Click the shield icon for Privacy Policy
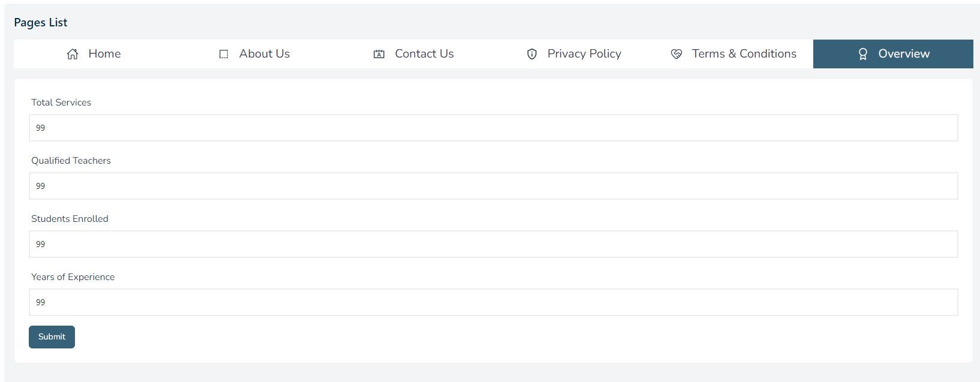980x382 pixels. tap(532, 54)
